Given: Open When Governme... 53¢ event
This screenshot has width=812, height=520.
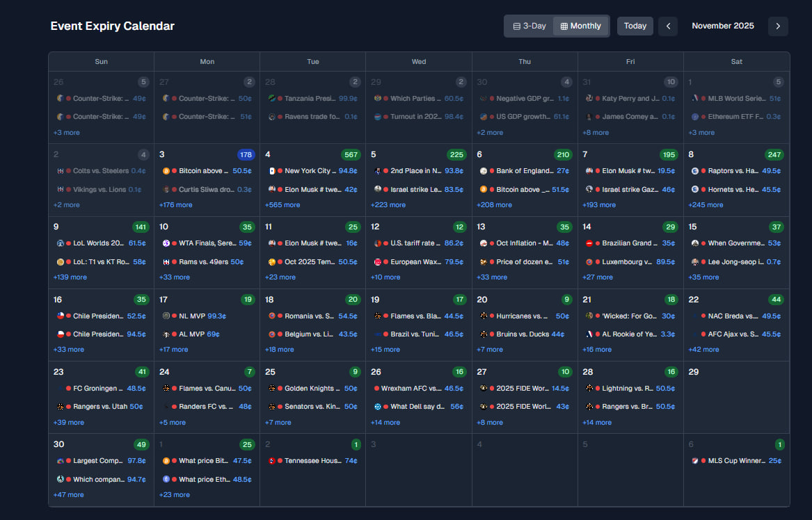Looking at the screenshot, I should tap(736, 243).
